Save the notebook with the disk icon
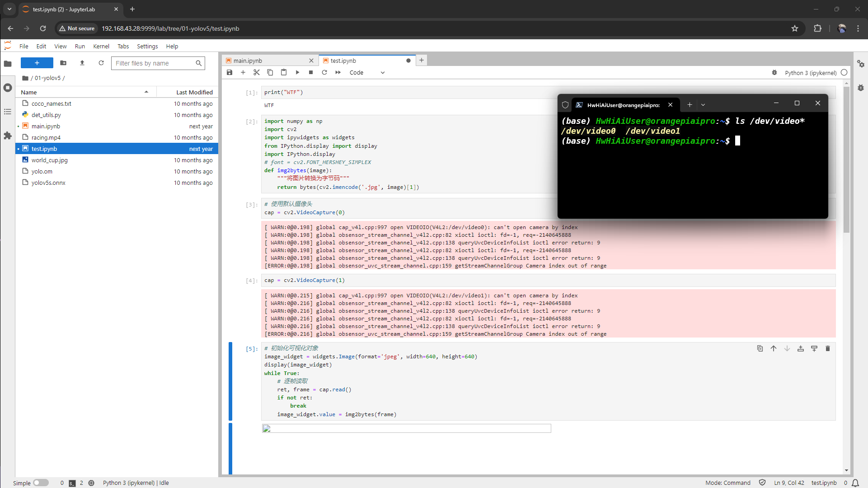868x488 pixels. (230, 72)
